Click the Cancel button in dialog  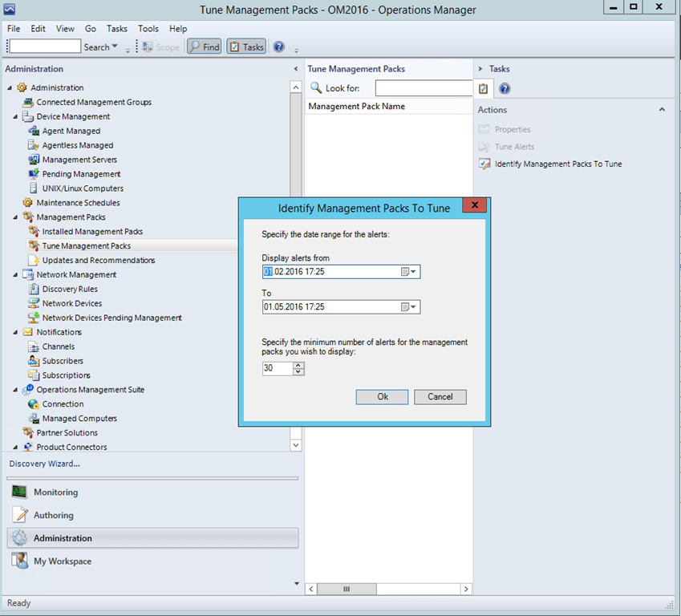pyautogui.click(x=440, y=396)
